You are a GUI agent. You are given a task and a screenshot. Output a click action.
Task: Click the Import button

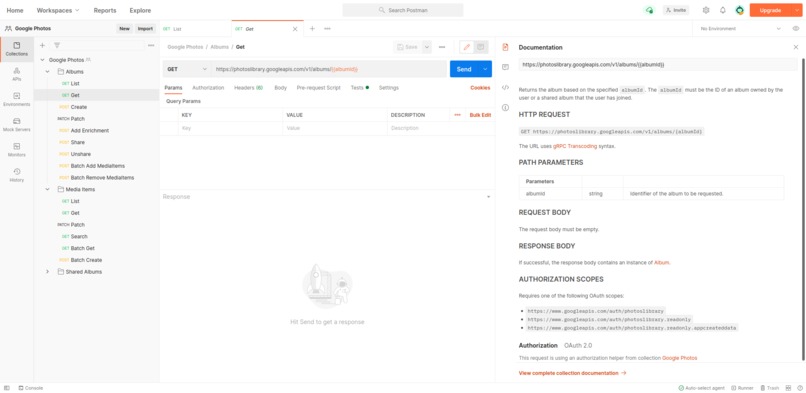click(x=145, y=29)
